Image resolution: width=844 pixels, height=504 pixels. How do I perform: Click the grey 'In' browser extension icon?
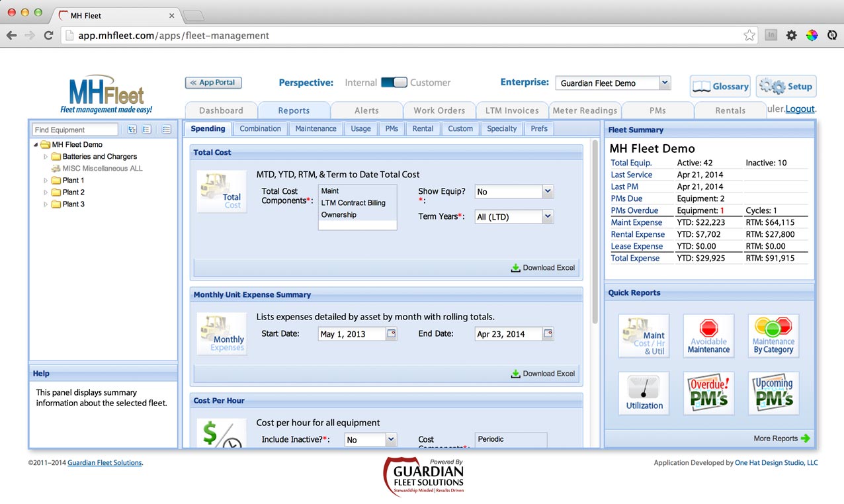pyautogui.click(x=771, y=36)
